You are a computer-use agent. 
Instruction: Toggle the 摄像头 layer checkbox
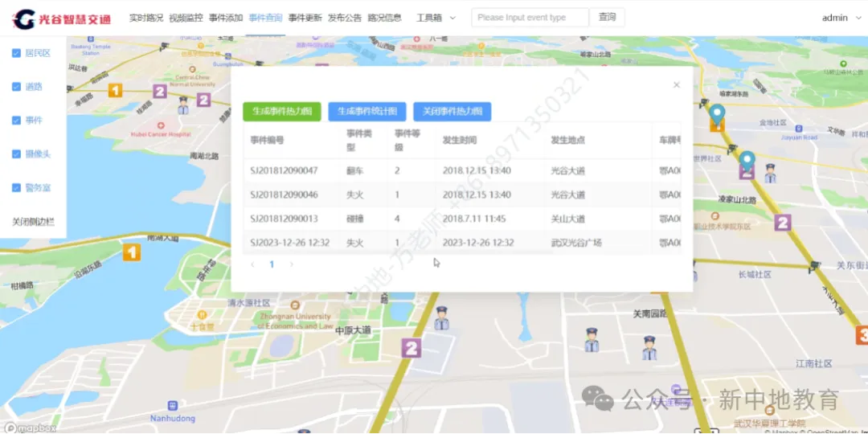tap(16, 154)
